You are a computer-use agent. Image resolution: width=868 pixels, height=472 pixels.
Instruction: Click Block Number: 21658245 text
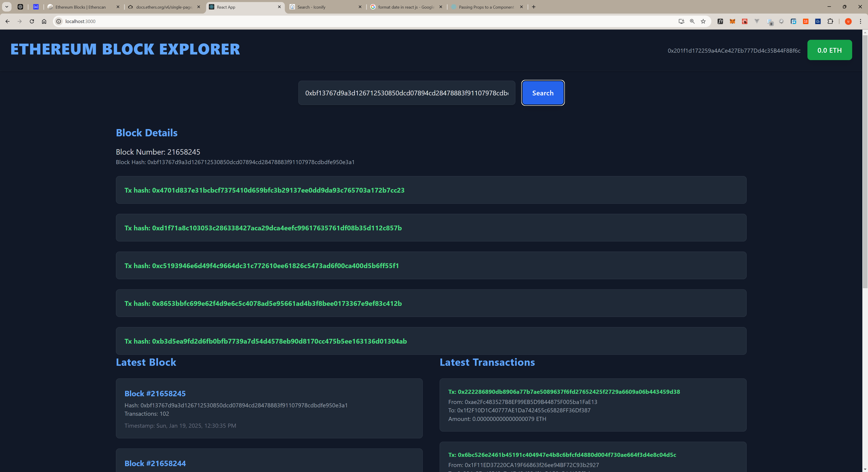pos(158,152)
